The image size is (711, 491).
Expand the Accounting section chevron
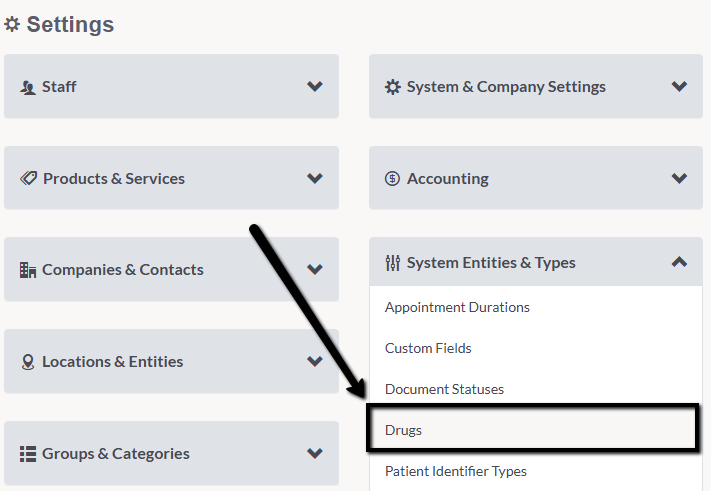pos(679,178)
